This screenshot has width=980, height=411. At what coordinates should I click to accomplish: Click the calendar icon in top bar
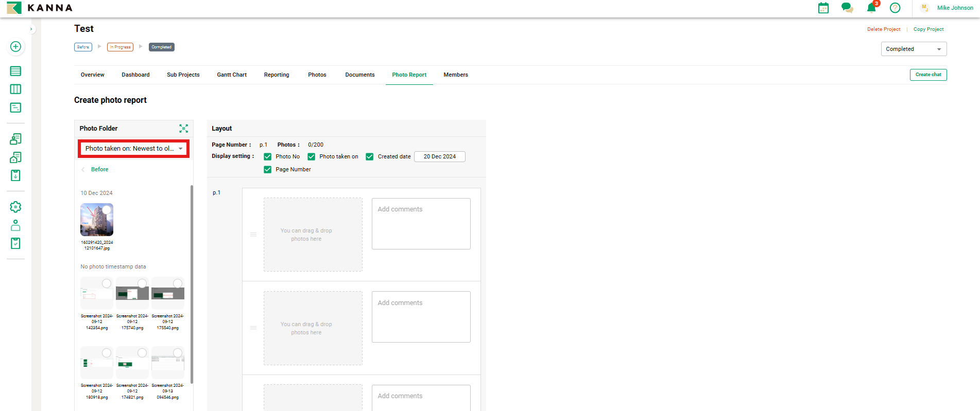point(823,8)
